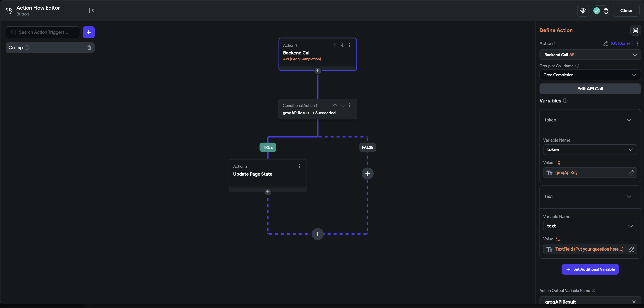The width and height of the screenshot is (644, 308).
Task: Collapse the action triggers side panel
Action: (x=91, y=11)
